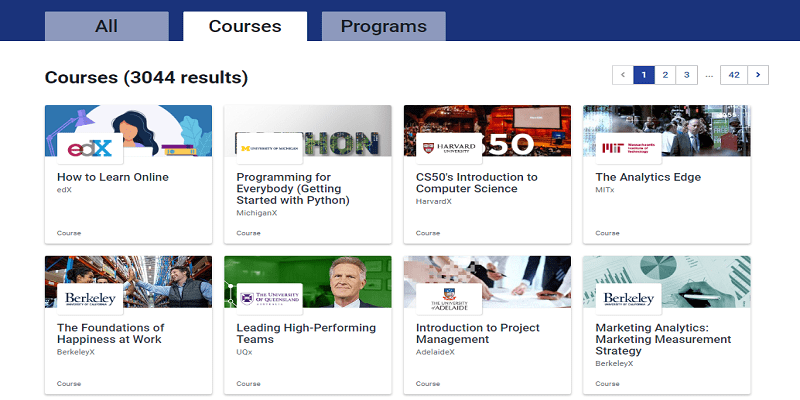Open page 3 of course results
The width and height of the screenshot is (800, 400).
686,75
